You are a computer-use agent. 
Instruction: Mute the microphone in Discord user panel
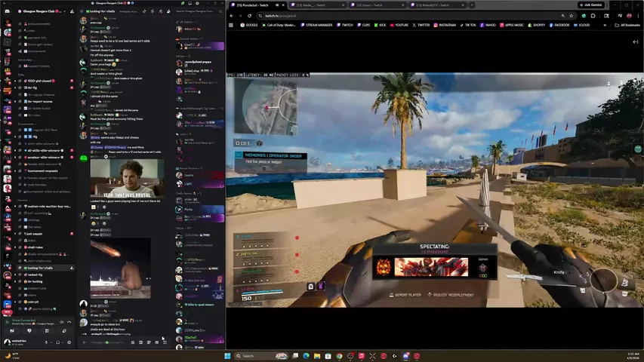[x=46, y=342]
